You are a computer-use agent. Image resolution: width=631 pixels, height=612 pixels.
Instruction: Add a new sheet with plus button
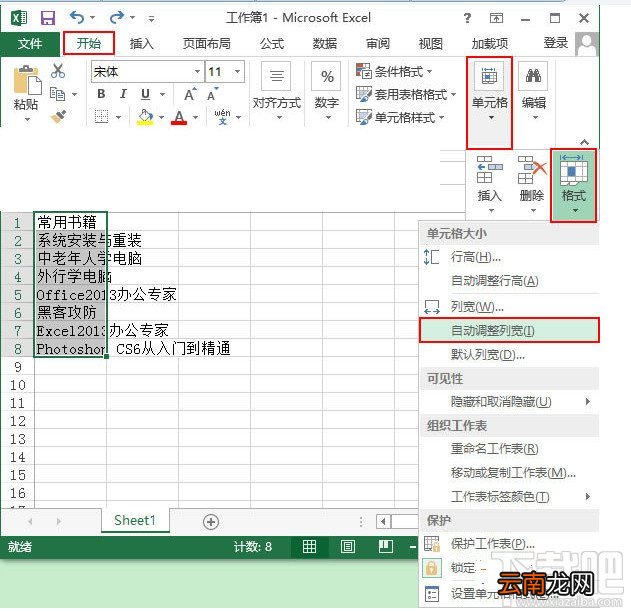[211, 522]
